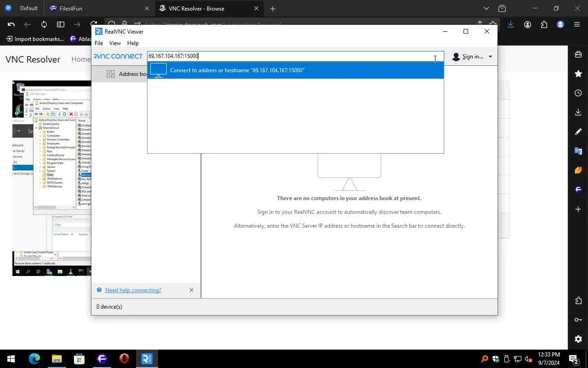Open the downloads icon in side panel
This screenshot has height=368, width=588.
pos(578,112)
